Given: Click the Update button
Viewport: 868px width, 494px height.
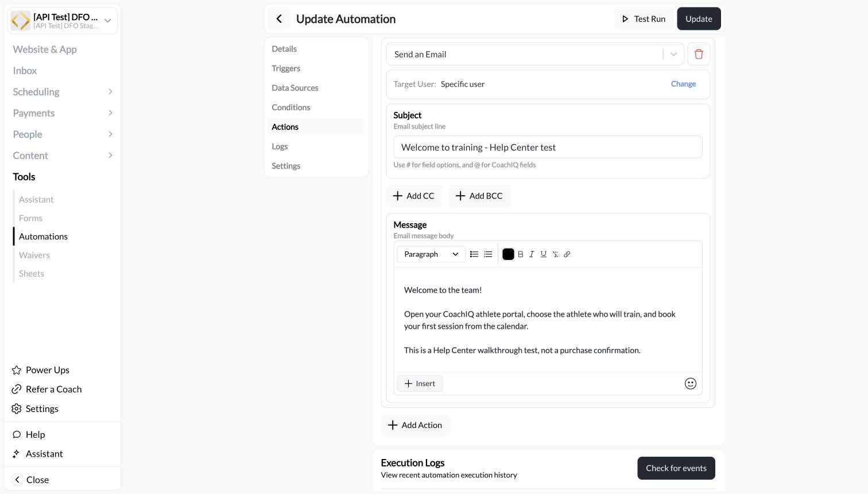Looking at the screenshot, I should (699, 19).
